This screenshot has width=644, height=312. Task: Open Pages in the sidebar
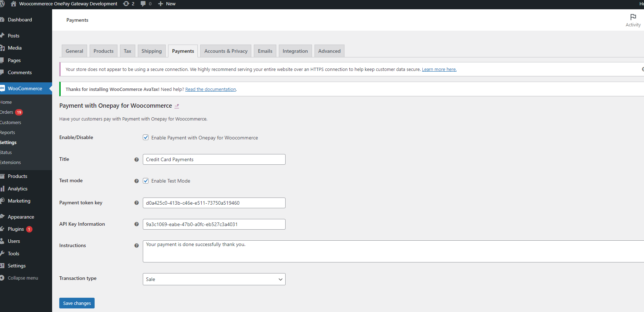[x=14, y=60]
